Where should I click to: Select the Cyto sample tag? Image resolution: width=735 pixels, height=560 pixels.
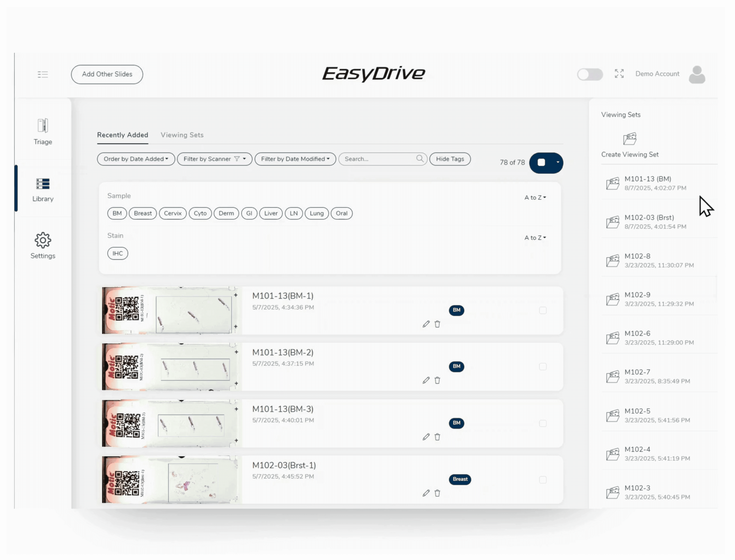point(200,213)
